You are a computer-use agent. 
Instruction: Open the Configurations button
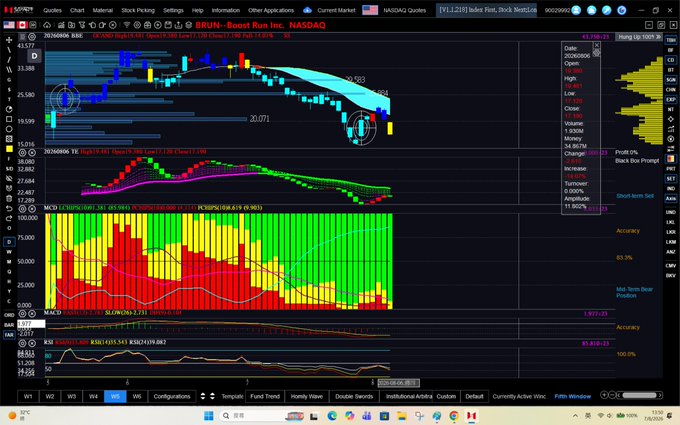click(172, 396)
